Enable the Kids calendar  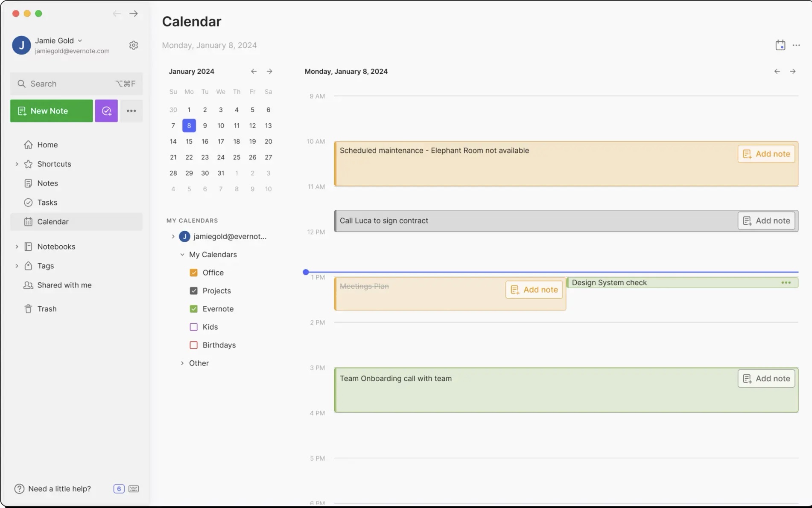click(x=194, y=327)
